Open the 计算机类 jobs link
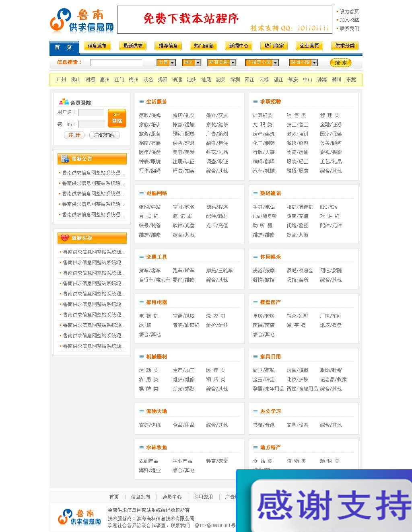The image size is (412, 532). [262, 115]
